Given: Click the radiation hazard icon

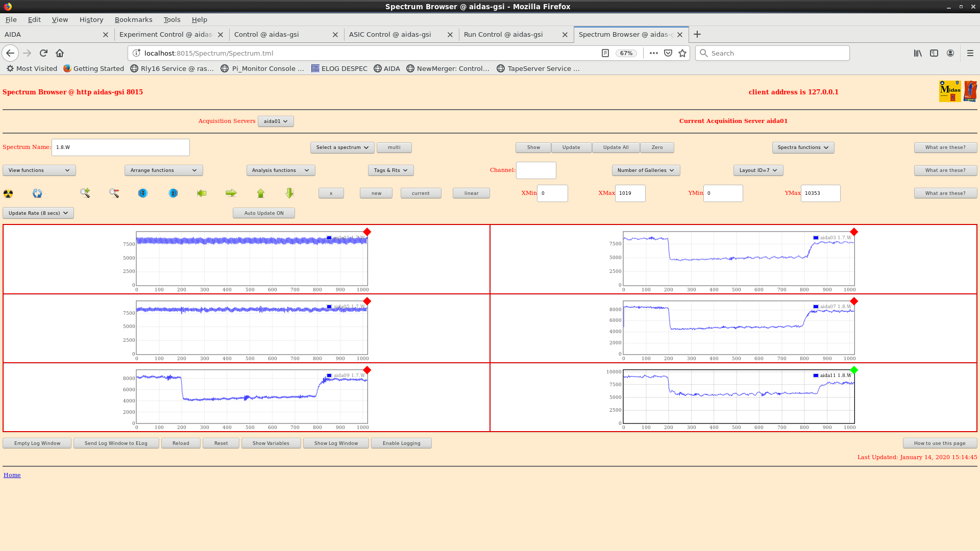Looking at the screenshot, I should point(8,193).
